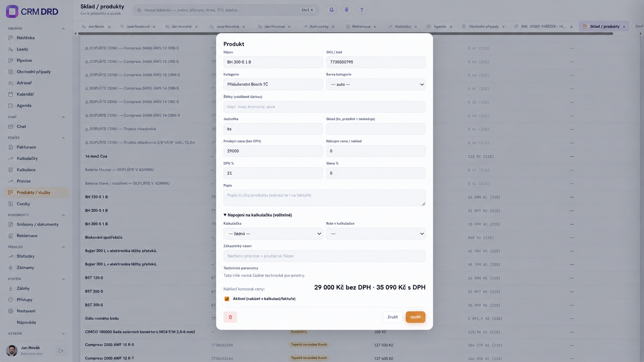Collapse the DOKUMENTY sidebar group

pos(63,215)
